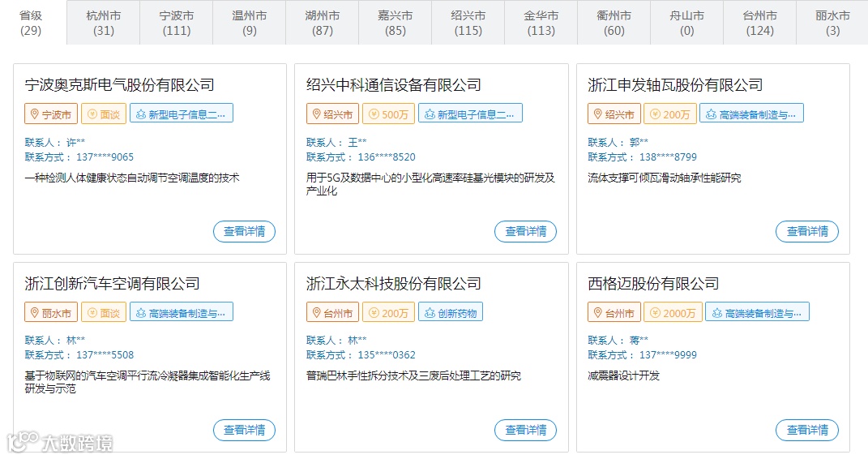Click industry icon in 浙江创新汽车空调 高端装备制造 tag

pyautogui.click(x=140, y=313)
